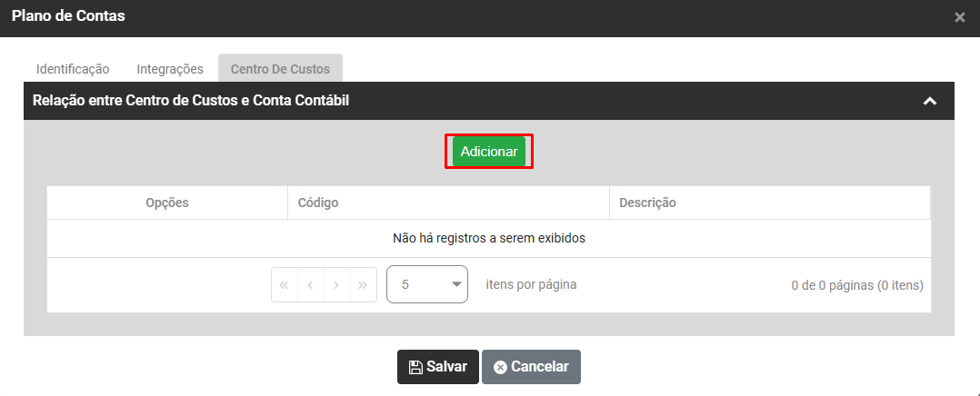Switch to the Identificação tab
Image resolution: width=980 pixels, height=396 pixels.
point(73,69)
